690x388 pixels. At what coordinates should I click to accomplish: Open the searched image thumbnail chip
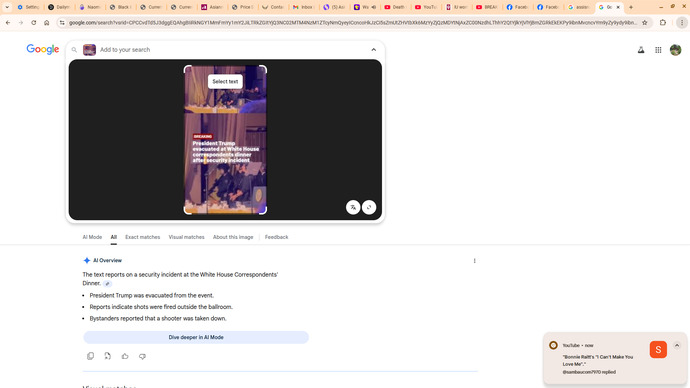pyautogui.click(x=89, y=50)
